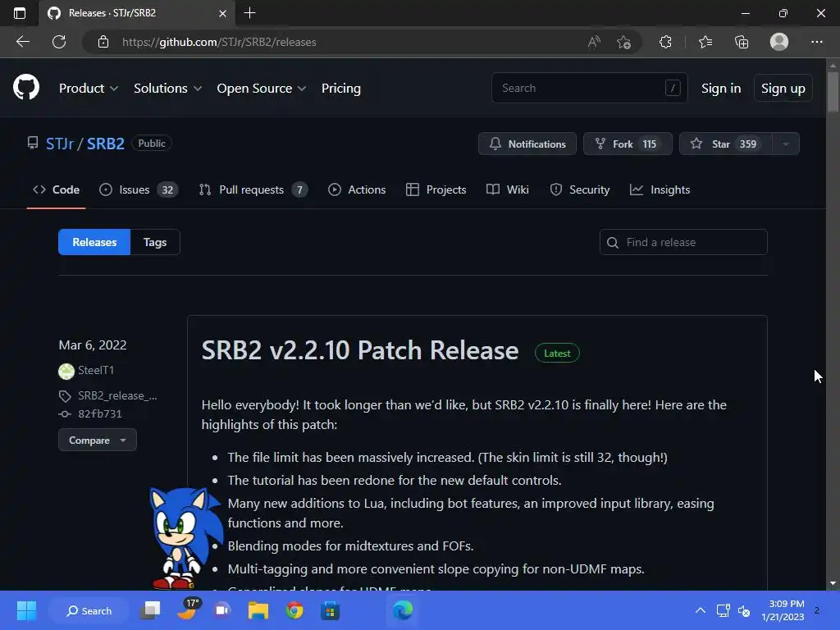Open the Read aloud icon in address bar
840x630 pixels.
click(594, 42)
